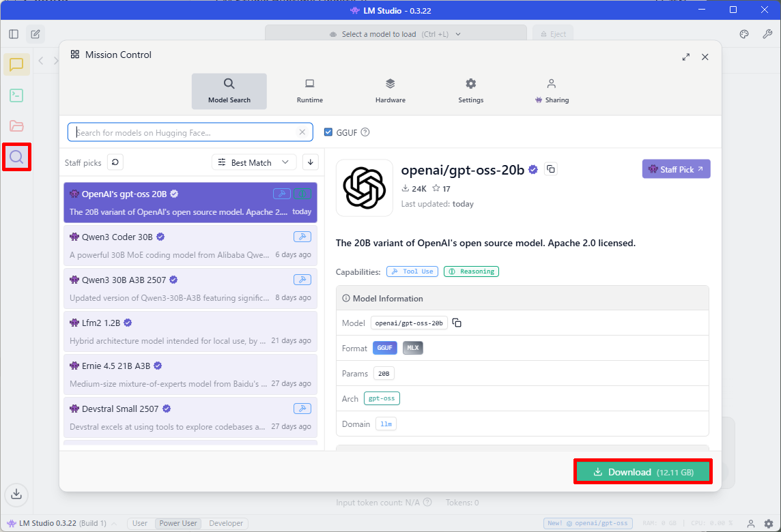Viewport: 781px width, 532px height.
Task: Switch to the Settings tab
Action: (x=470, y=91)
